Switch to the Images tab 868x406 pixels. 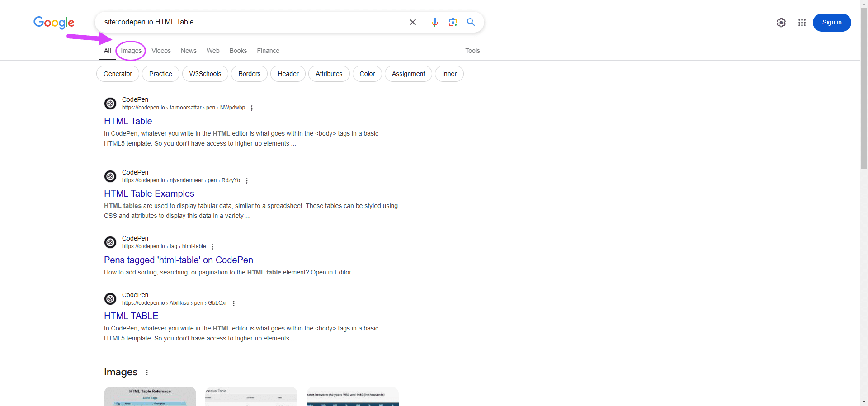(131, 51)
